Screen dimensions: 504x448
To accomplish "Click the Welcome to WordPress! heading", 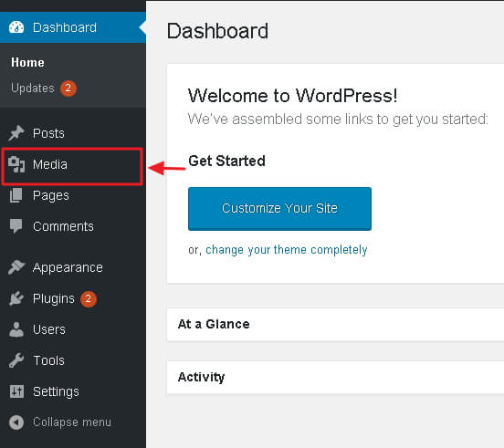I will 292,96.
